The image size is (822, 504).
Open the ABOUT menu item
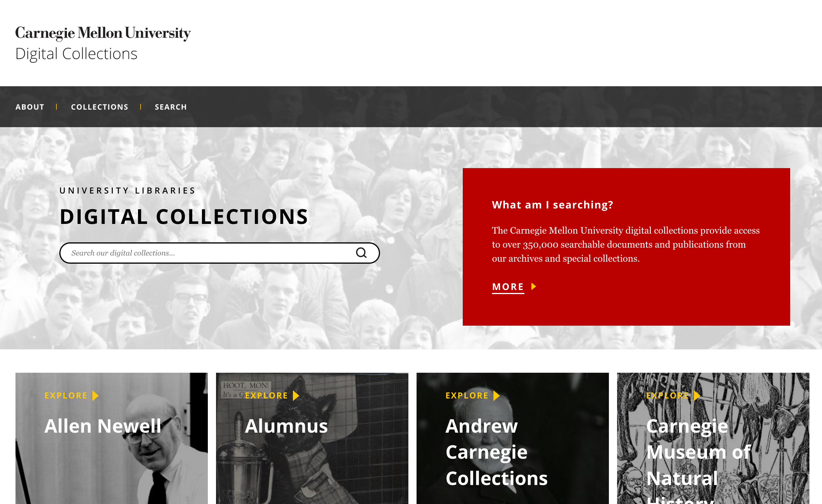30,107
